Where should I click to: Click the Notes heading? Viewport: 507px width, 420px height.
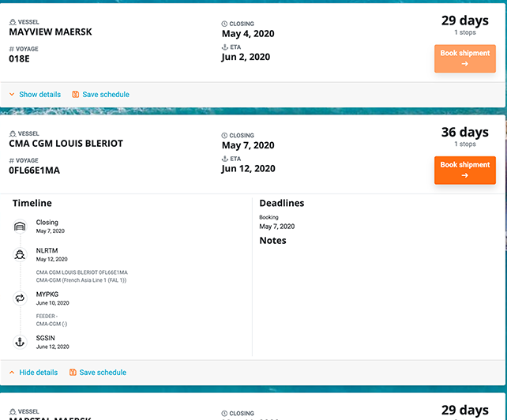click(x=272, y=240)
